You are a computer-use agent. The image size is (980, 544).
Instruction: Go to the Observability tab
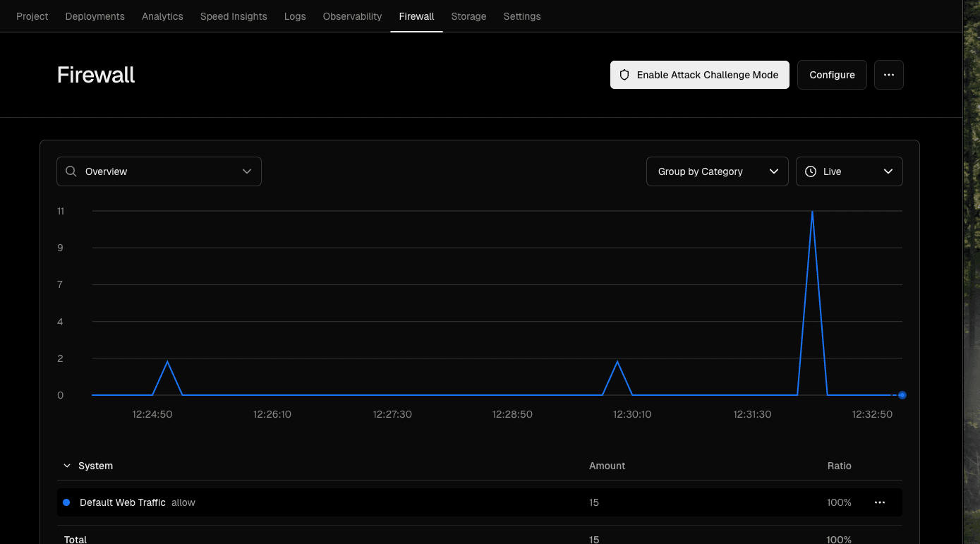352,16
